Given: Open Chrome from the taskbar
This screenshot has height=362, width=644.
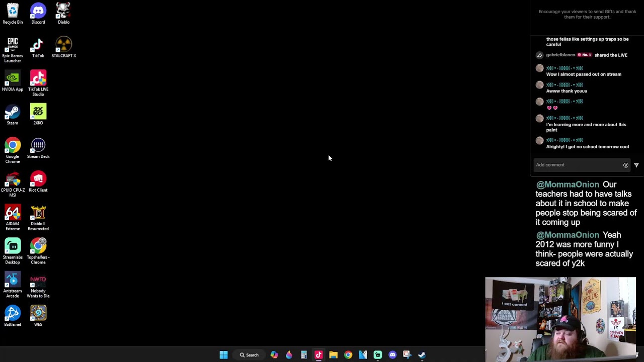Looking at the screenshot, I should [x=348, y=355].
